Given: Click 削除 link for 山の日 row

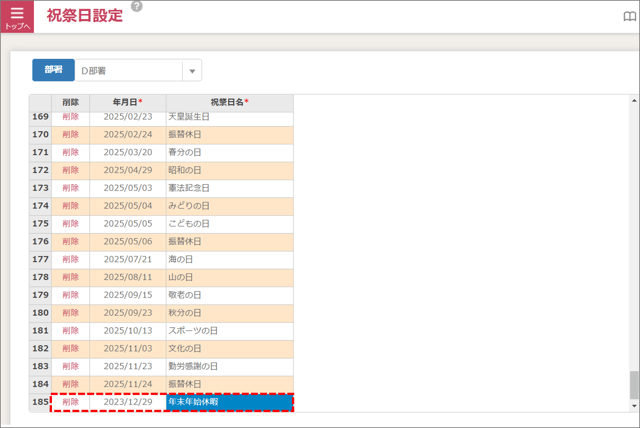Looking at the screenshot, I should point(70,277).
